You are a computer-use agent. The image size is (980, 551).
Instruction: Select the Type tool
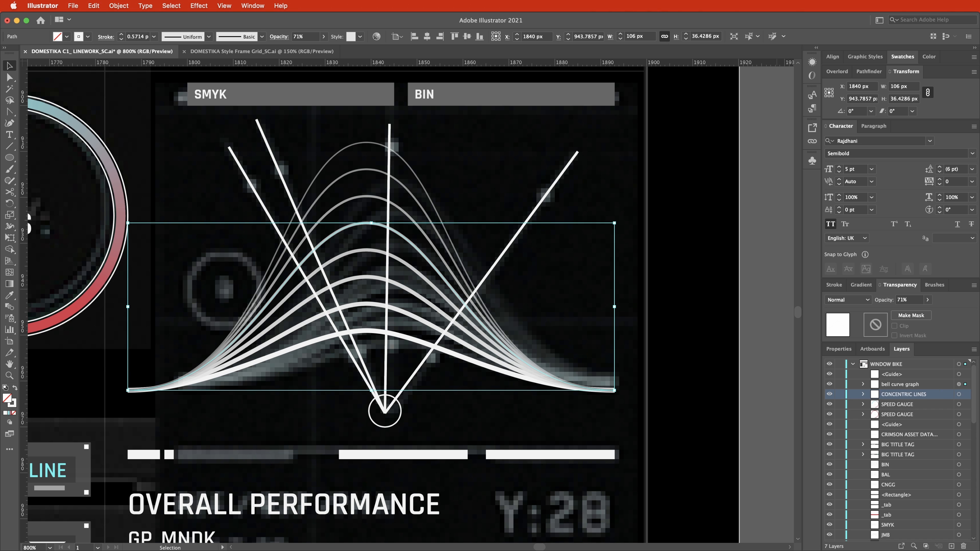[9, 135]
